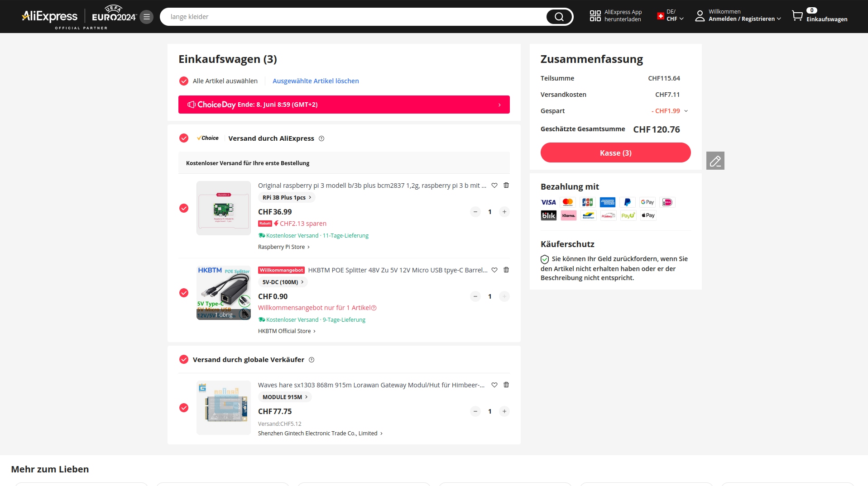Add Waves hare Lorawan module to wishlist

[x=494, y=385]
